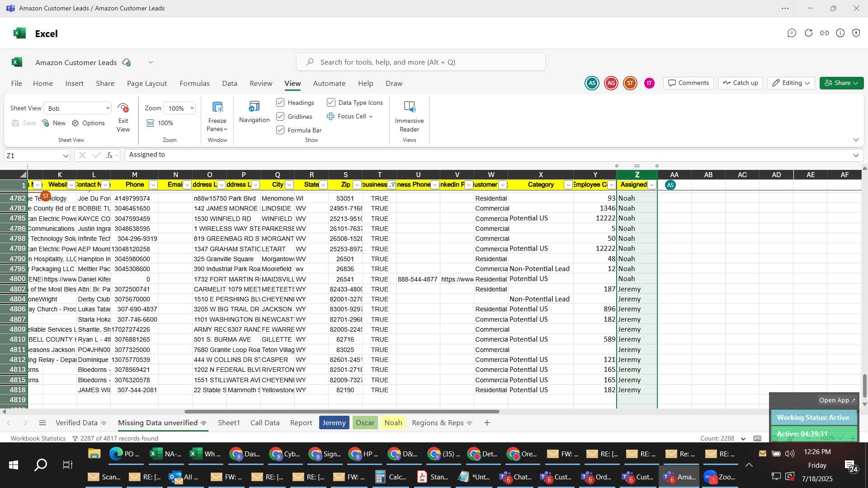Collapse the ribbon with chevron
The width and height of the screenshot is (868, 488).
pos(856,140)
